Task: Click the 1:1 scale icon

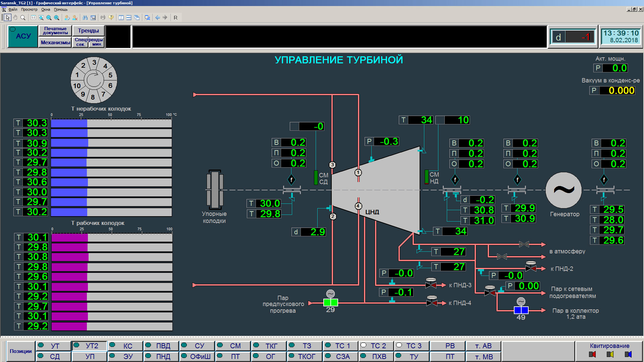Action: [33, 17]
